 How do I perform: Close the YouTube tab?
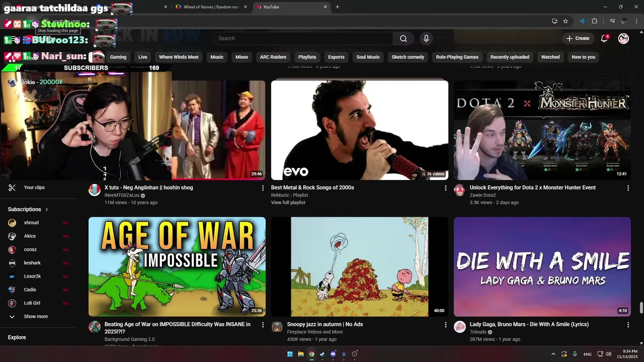coord(325,7)
